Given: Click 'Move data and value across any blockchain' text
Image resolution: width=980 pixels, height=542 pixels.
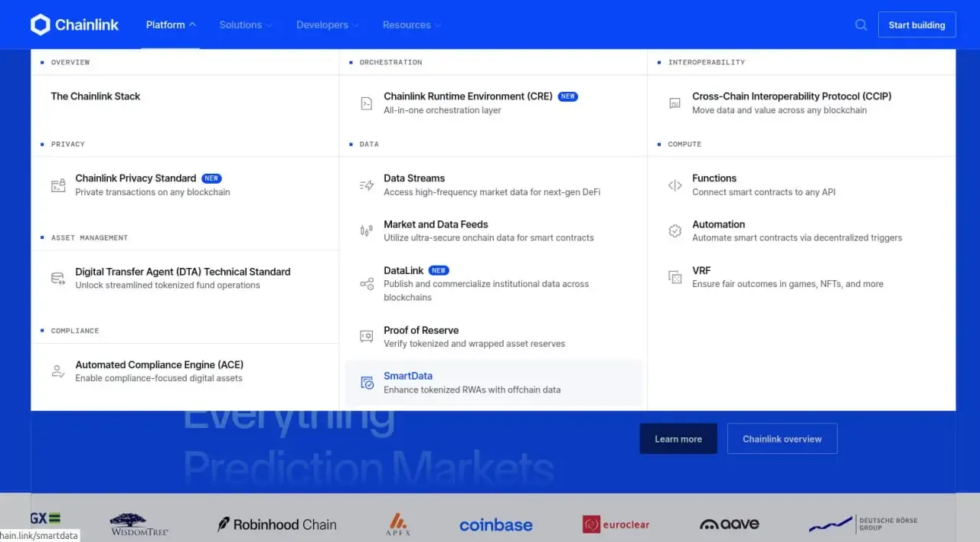Looking at the screenshot, I should (x=779, y=110).
